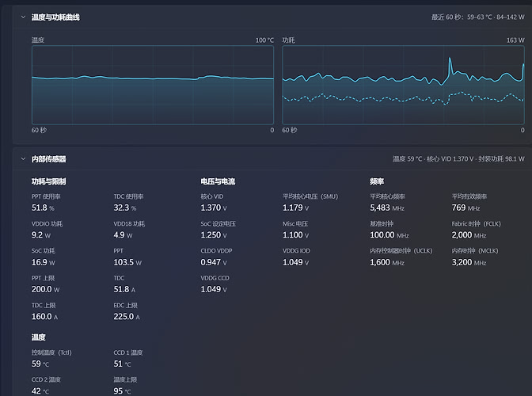This screenshot has height=396, width=532.
Task: Click the 内部传感器 section title
Action: (x=48, y=159)
